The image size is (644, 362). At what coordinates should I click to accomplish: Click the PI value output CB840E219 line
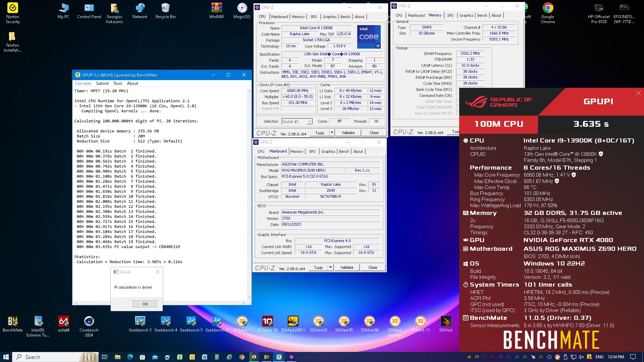128,247
